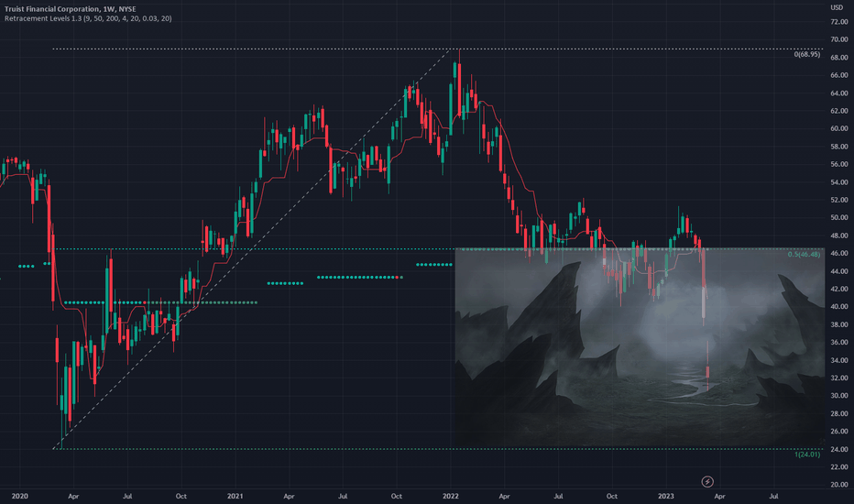
Task: Click the 36.00 price axis label
Action: pyautogui.click(x=839, y=343)
